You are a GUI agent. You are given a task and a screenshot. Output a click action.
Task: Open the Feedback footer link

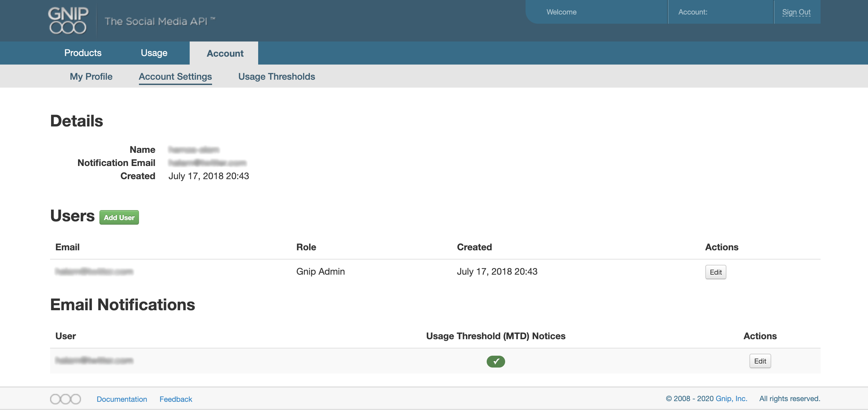(x=176, y=399)
